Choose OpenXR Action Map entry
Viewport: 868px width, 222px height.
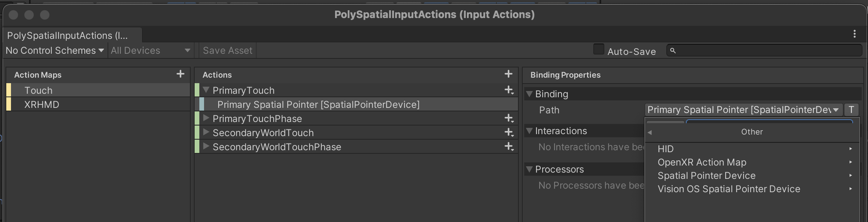702,162
